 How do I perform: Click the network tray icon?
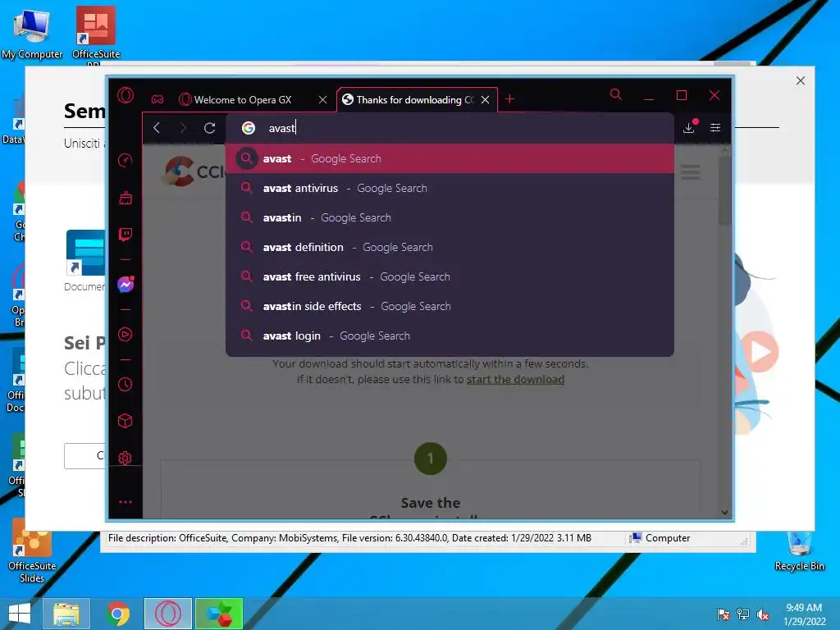click(x=743, y=614)
